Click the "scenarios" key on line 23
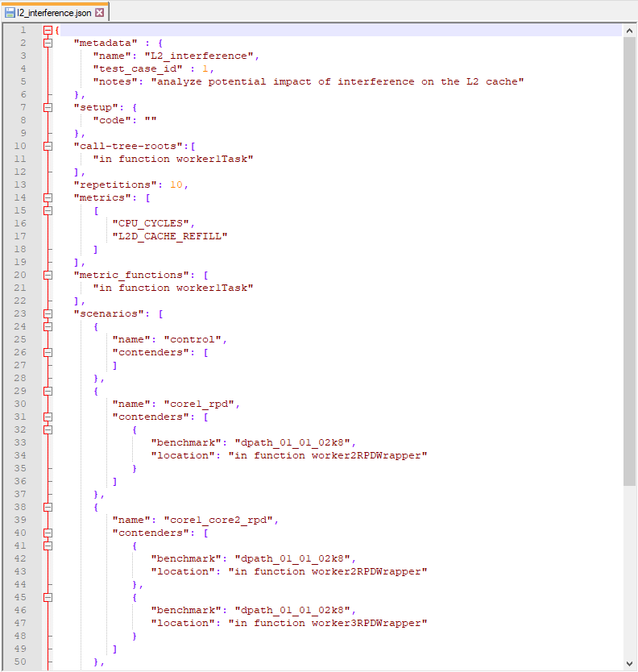Screen dimensions: 638x672 pyautogui.click(x=109, y=313)
